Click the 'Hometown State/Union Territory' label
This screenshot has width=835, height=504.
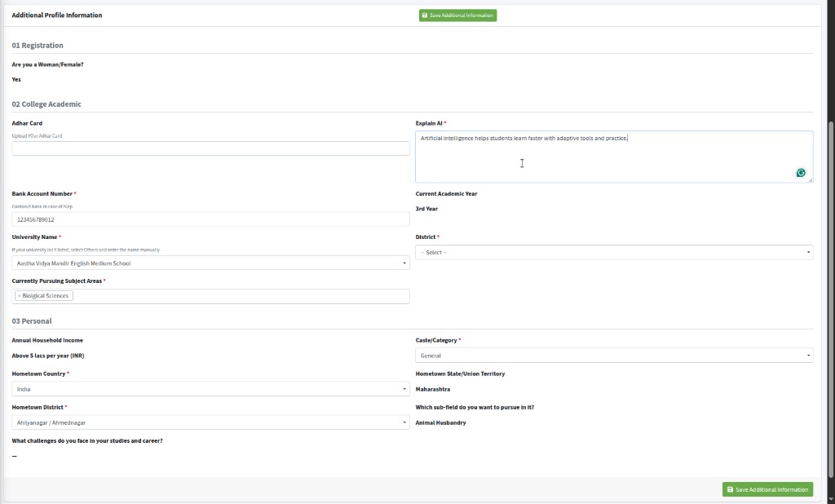point(460,374)
